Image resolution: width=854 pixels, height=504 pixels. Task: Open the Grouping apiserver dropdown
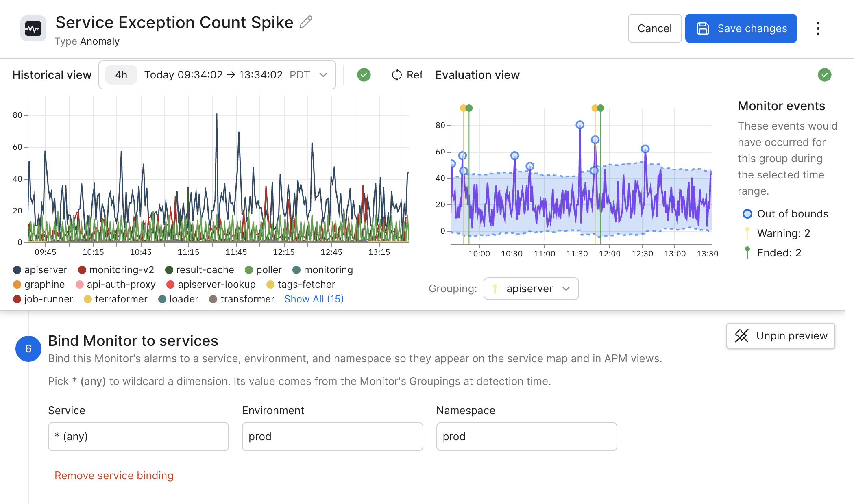(531, 289)
